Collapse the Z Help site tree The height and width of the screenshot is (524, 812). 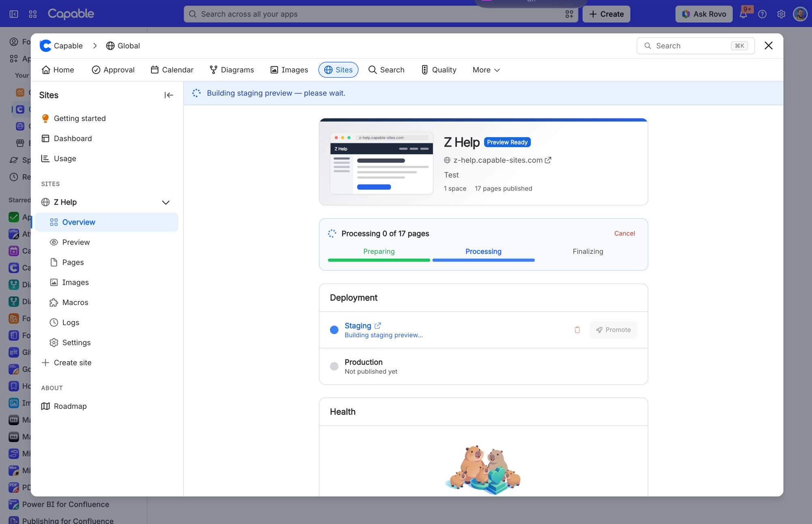166,202
